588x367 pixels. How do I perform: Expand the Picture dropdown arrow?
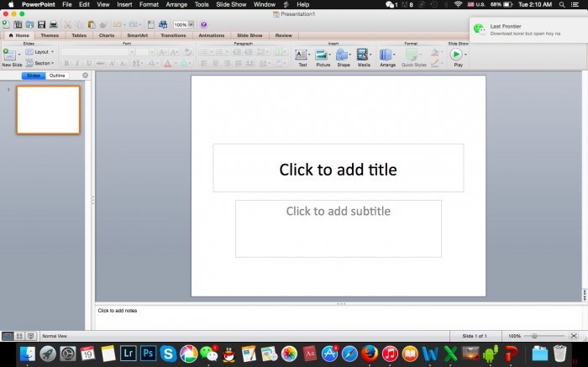329,55
